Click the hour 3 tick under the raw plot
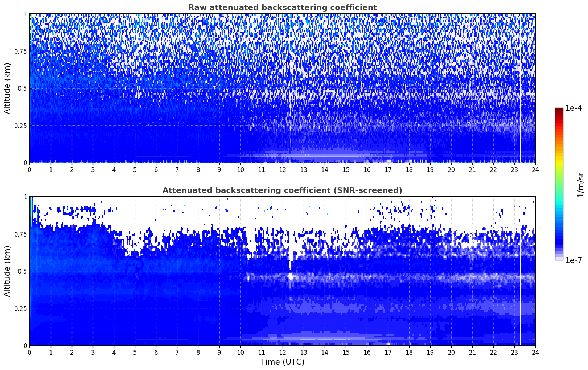 pos(93,169)
